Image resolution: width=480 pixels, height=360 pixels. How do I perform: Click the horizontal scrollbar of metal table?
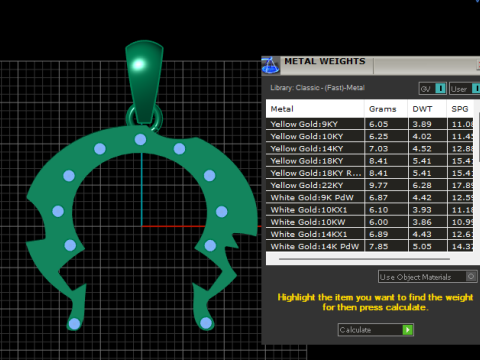pyautogui.click(x=364, y=259)
